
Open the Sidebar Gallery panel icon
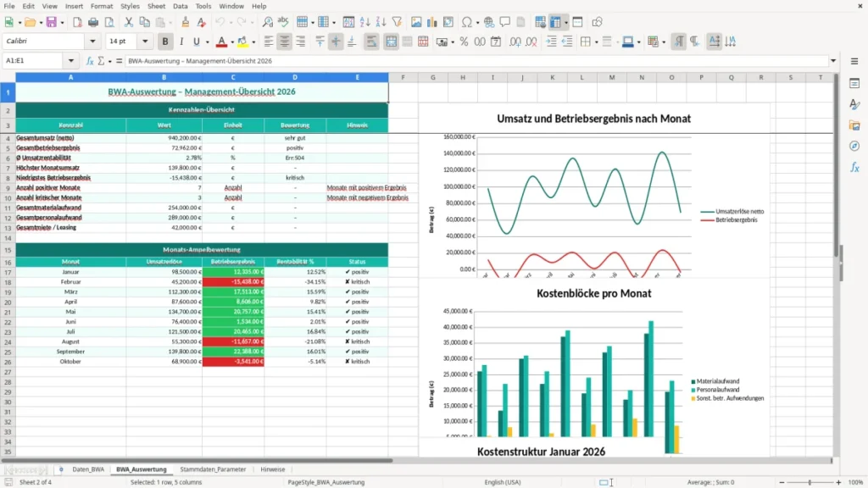tap(854, 125)
